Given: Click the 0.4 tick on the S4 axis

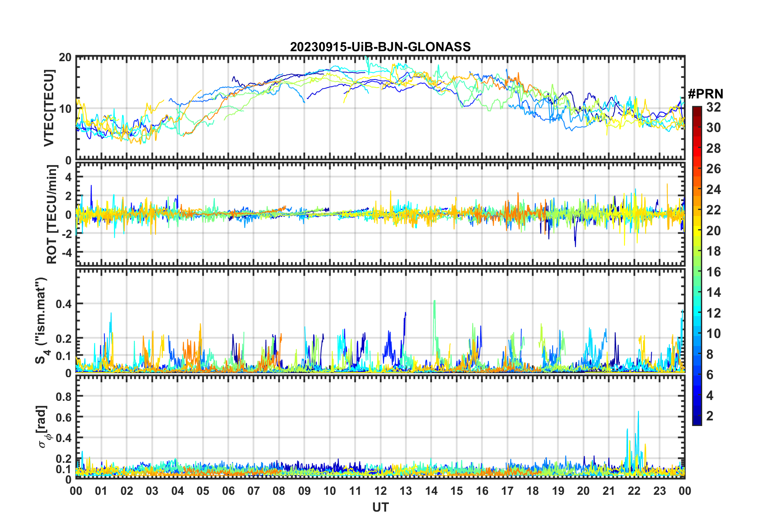Looking at the screenshot, I should pyautogui.click(x=64, y=304).
